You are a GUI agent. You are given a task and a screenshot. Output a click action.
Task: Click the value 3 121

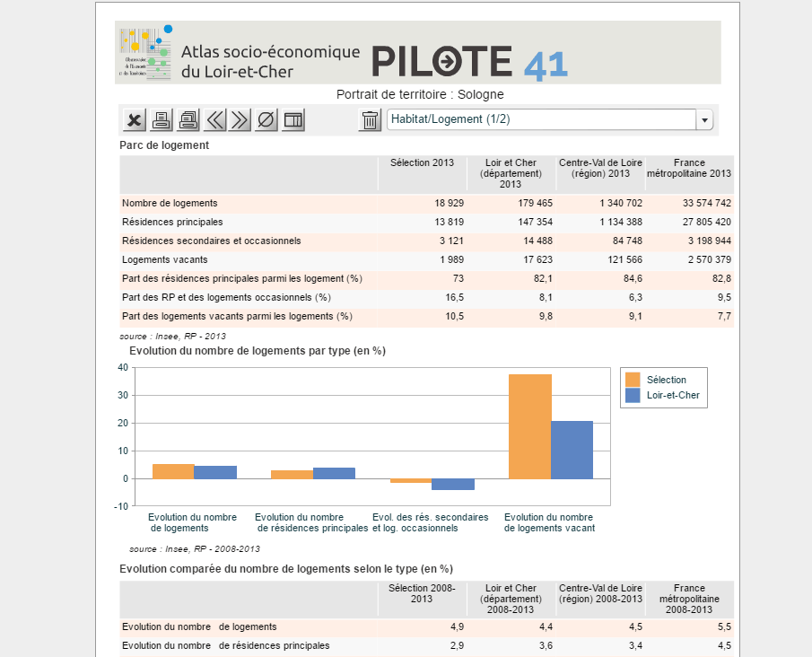451,241
